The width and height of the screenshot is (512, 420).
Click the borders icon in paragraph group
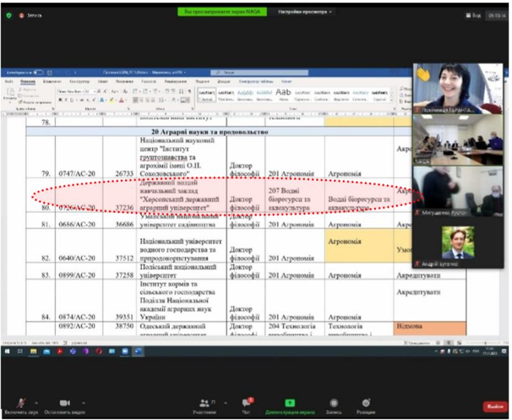tap(185, 100)
